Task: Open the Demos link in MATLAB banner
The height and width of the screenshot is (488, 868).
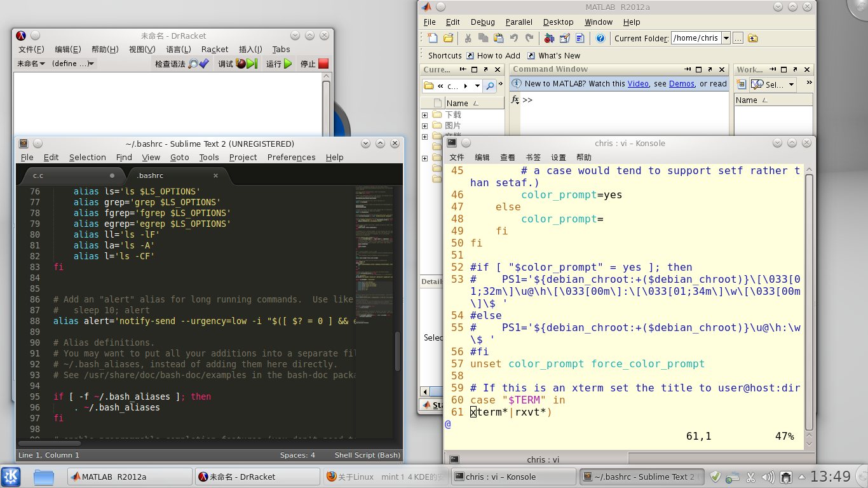Action: click(x=682, y=84)
